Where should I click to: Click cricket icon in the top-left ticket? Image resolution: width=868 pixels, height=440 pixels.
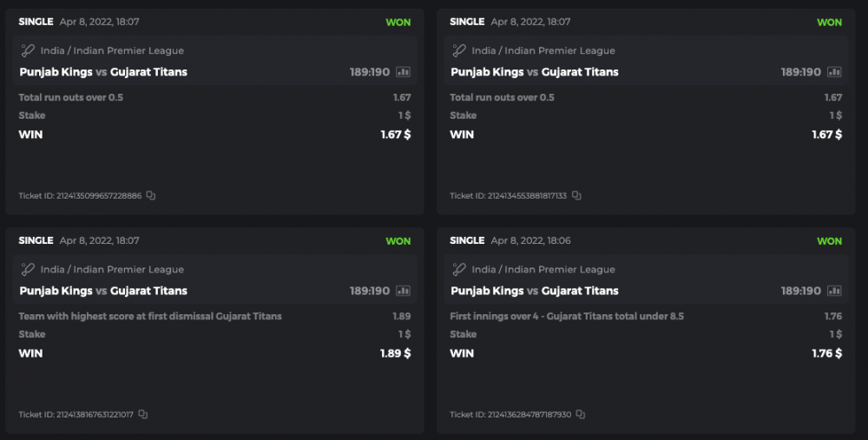28,50
